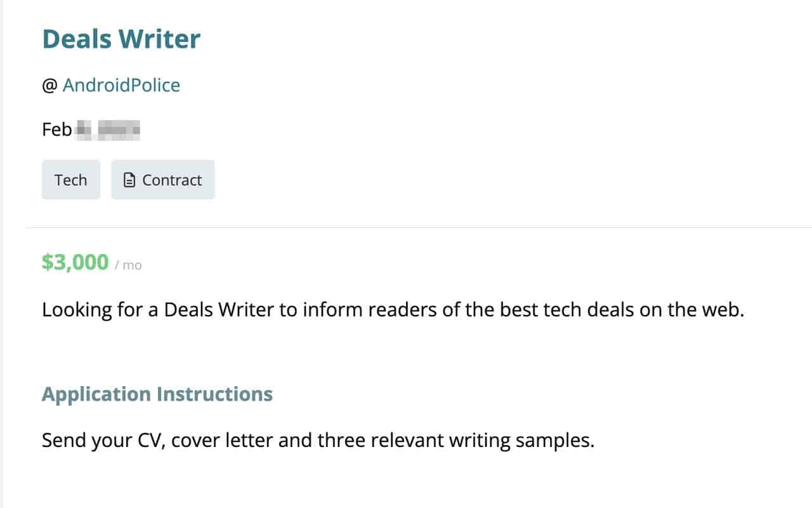The width and height of the screenshot is (812, 508).
Task: Click the "/ mo" salary period label
Action: coord(128,265)
